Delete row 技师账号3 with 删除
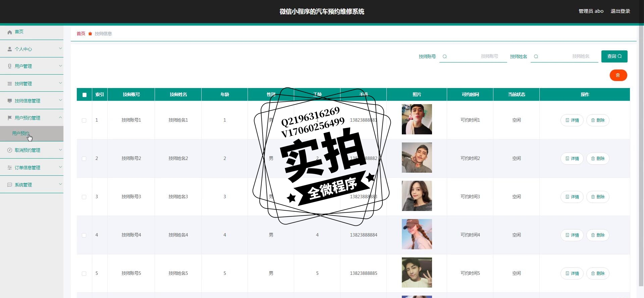Viewport: 644px width, 298px height. pos(598,197)
